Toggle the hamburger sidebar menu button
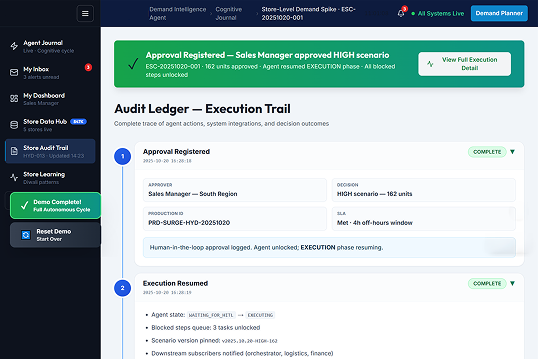This screenshot has height=360, width=538. tap(85, 13)
